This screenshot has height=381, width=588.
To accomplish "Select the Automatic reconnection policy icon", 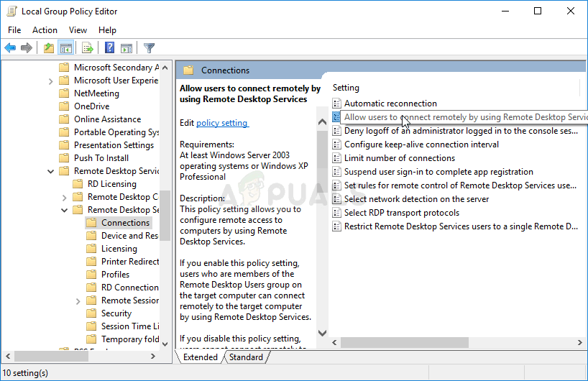I will point(336,104).
